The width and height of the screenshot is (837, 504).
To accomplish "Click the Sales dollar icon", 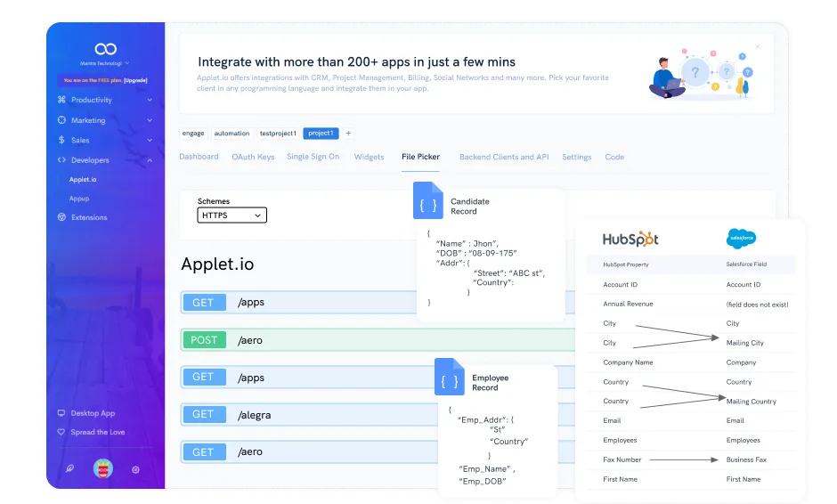I will click(61, 140).
